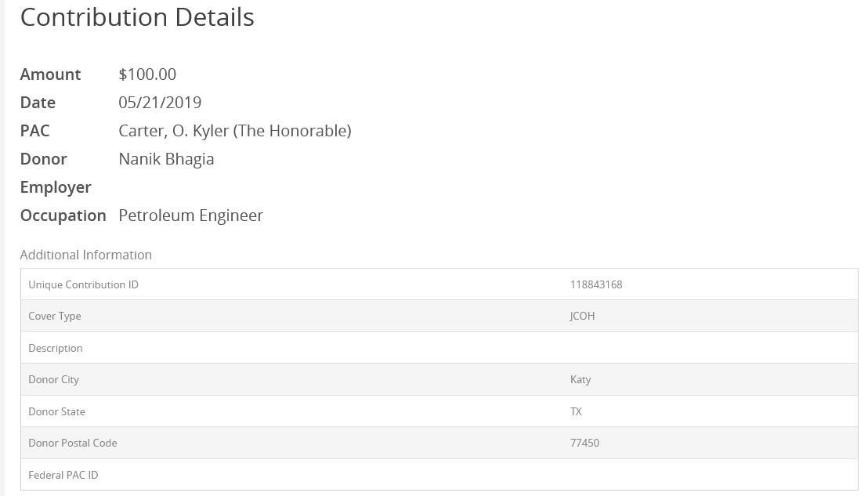Viewport: 868px width, 496px height.
Task: Select the TX state value
Action: [x=576, y=411]
